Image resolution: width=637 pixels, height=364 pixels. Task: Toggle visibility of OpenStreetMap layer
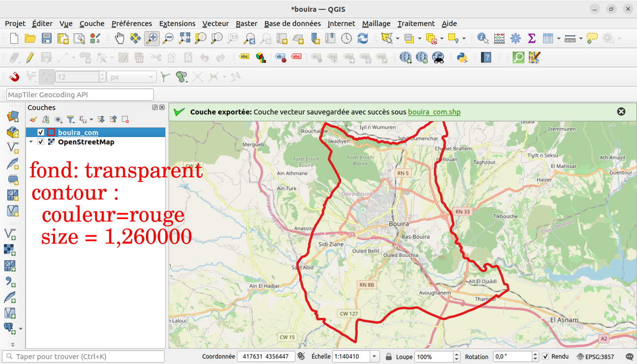(x=41, y=142)
